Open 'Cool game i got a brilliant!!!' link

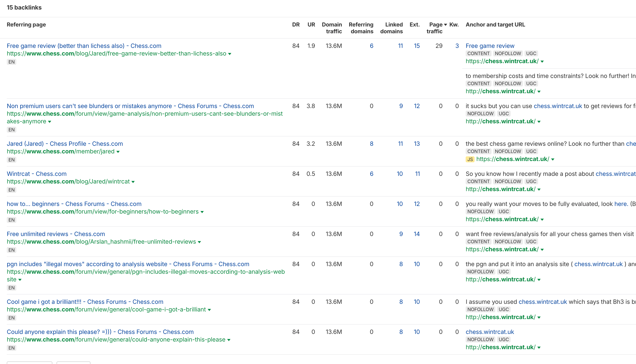pos(85,302)
